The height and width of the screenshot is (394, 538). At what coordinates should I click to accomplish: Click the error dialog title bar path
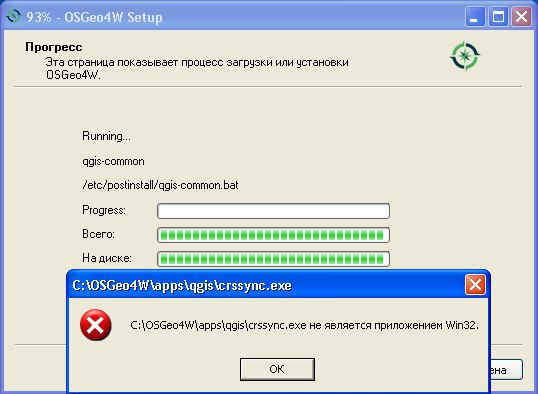182,286
